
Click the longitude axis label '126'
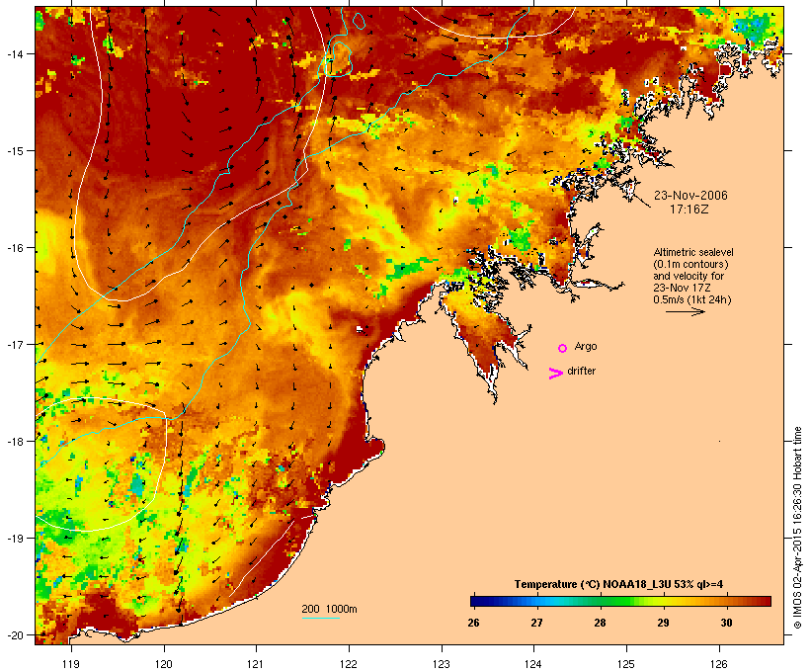719,664
